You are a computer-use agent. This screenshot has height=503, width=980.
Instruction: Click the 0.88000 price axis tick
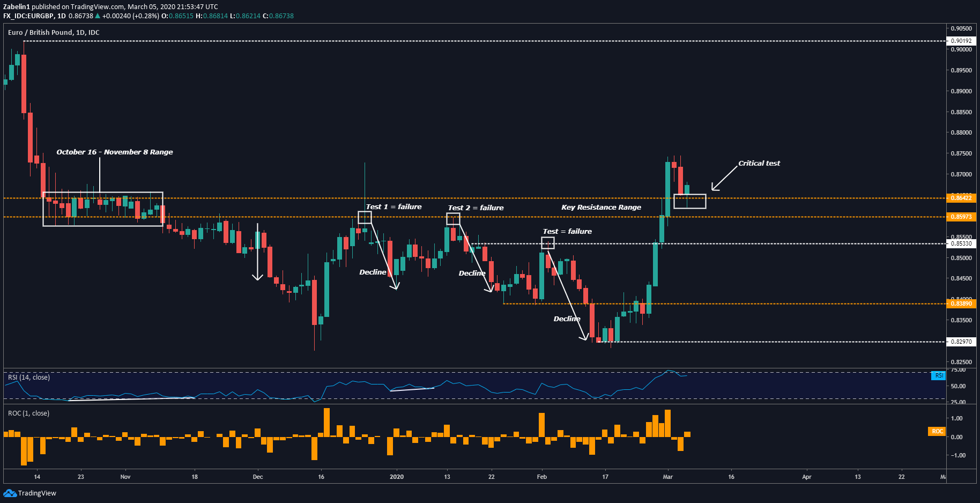click(x=961, y=132)
